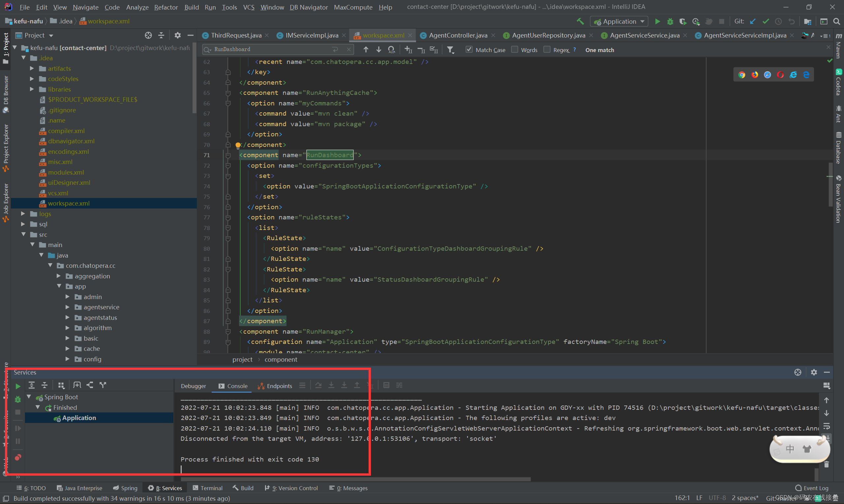The image size is (844, 504).
Task: Open the Maven side panel
Action: pos(839,46)
